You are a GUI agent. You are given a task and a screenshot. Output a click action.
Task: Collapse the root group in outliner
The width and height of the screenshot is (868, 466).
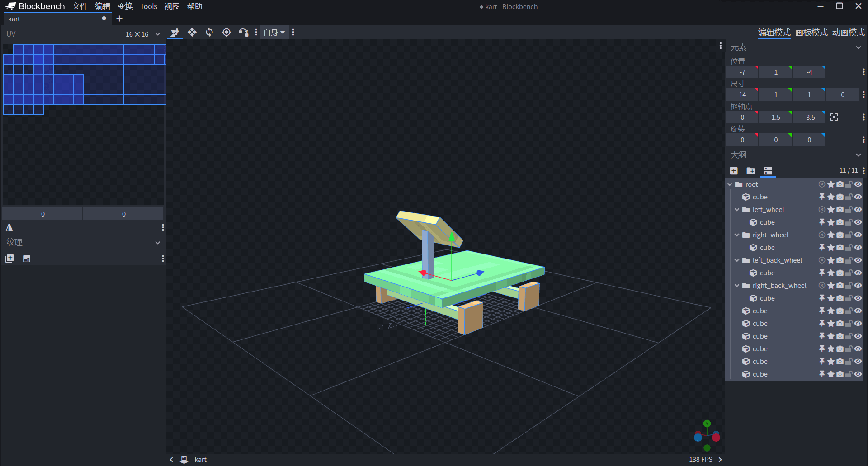pyautogui.click(x=730, y=184)
